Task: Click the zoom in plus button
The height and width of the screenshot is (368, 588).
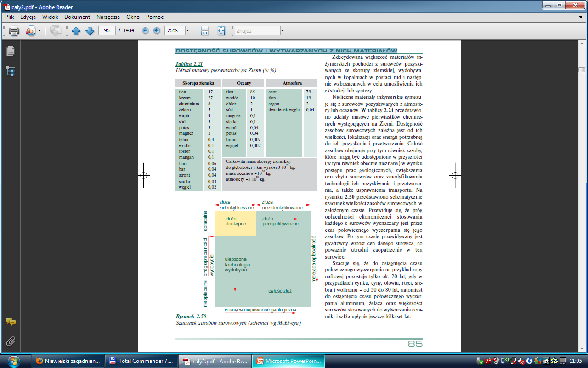Action: pos(157,31)
